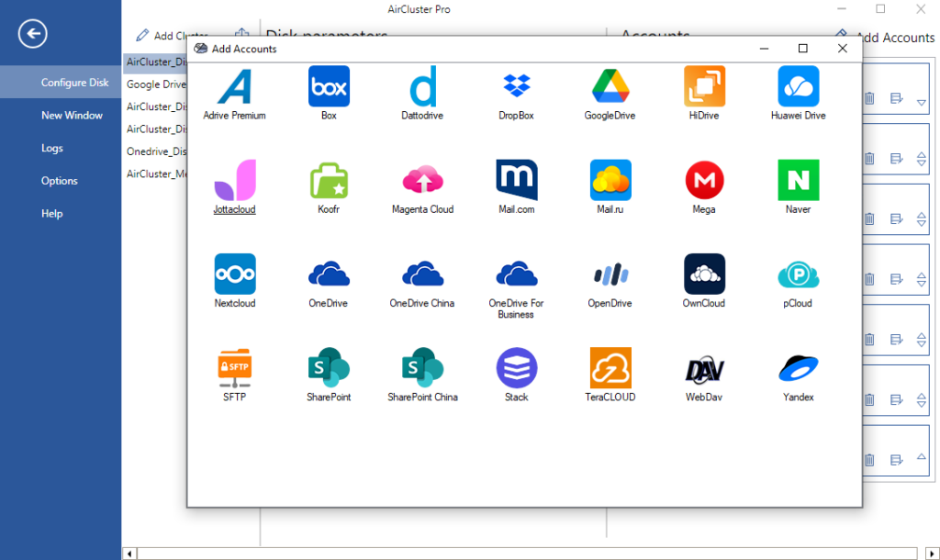Select Mail.ru cloud icon
The width and height of the screenshot is (940, 560).
pos(610,181)
